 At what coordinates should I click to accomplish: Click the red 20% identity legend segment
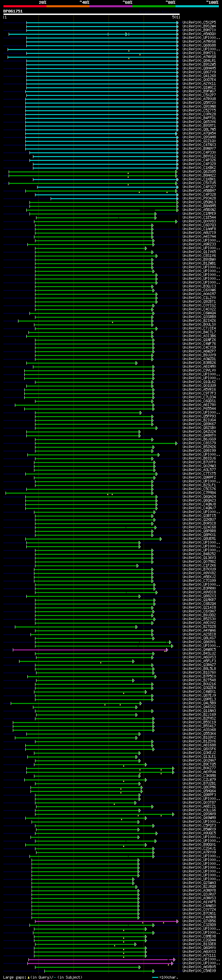[25, 6]
